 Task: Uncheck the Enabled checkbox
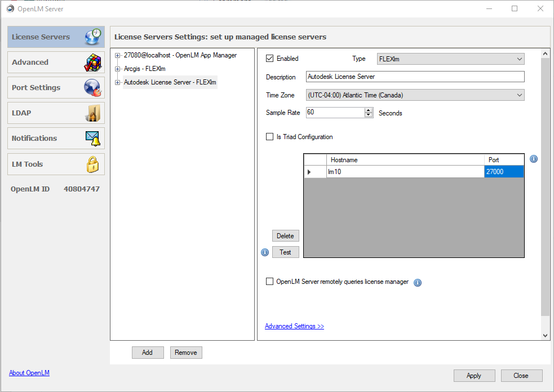tap(270, 59)
